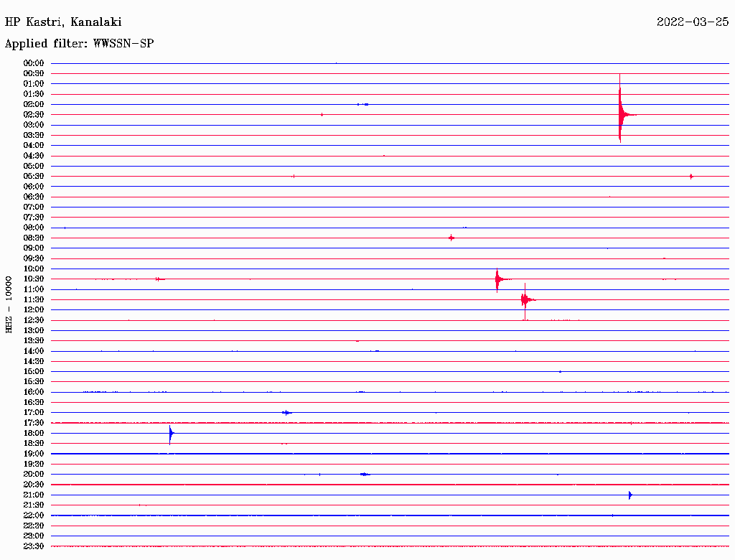
Task: Click the 03:30 time label
Action: tap(34, 136)
